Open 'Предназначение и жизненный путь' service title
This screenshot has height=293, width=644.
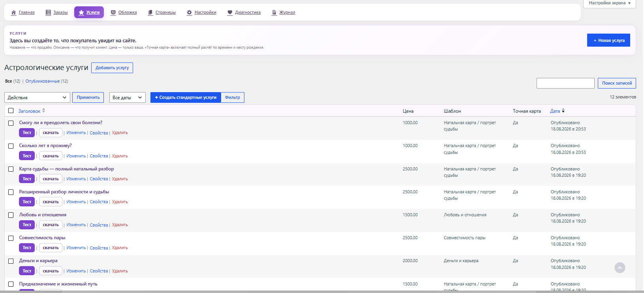pyautogui.click(x=58, y=284)
